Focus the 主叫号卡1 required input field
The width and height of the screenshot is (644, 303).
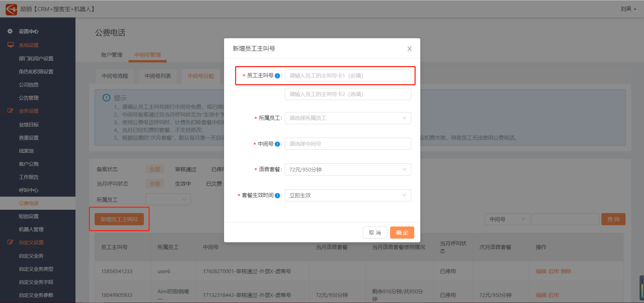point(348,75)
